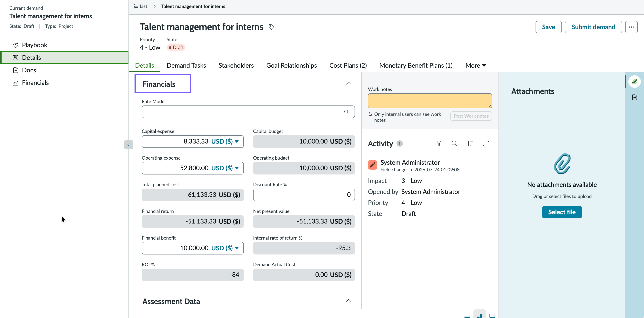The width and height of the screenshot is (644, 318).
Task: Open the Stakeholders tab
Action: click(x=236, y=65)
